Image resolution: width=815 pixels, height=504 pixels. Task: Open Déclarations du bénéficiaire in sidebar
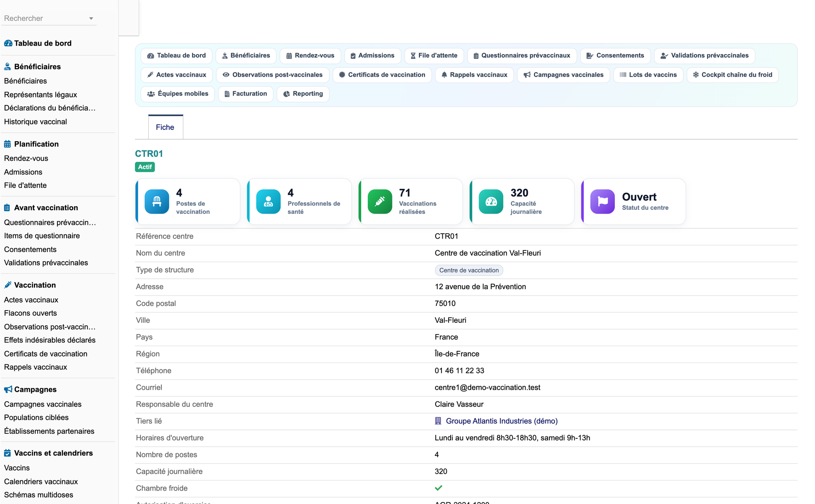click(x=50, y=108)
